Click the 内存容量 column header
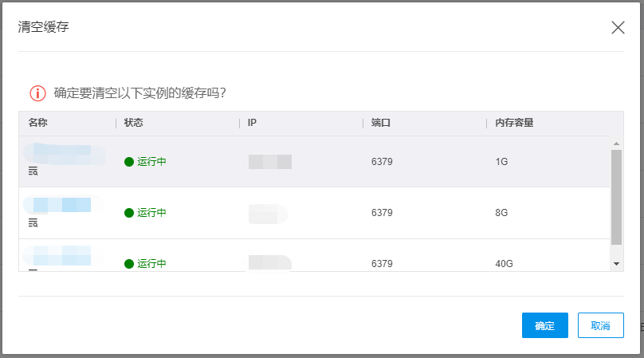Image resolution: width=644 pixels, height=358 pixels. tap(514, 123)
